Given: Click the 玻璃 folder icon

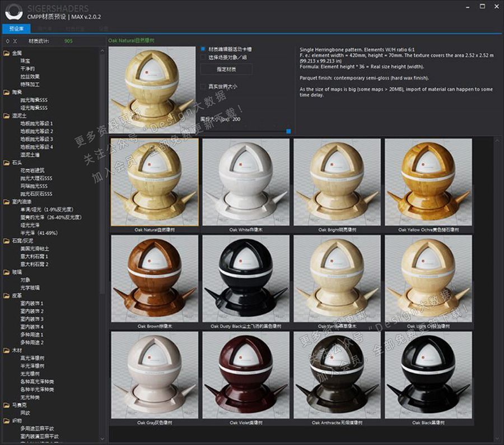Looking at the screenshot, I should pos(7,272).
